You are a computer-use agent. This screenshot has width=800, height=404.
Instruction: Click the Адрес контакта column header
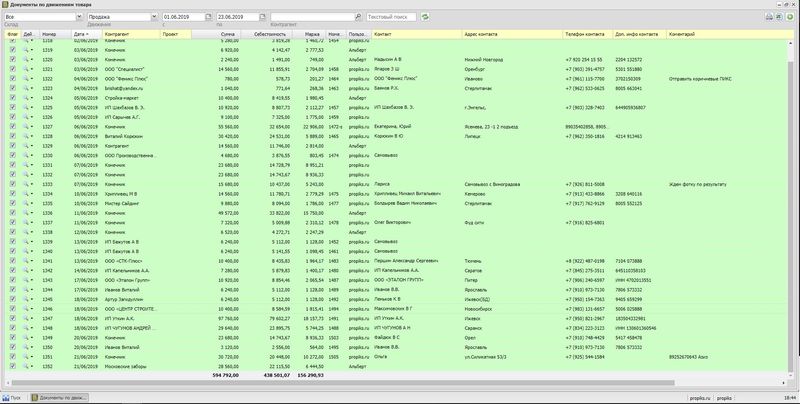[512, 34]
